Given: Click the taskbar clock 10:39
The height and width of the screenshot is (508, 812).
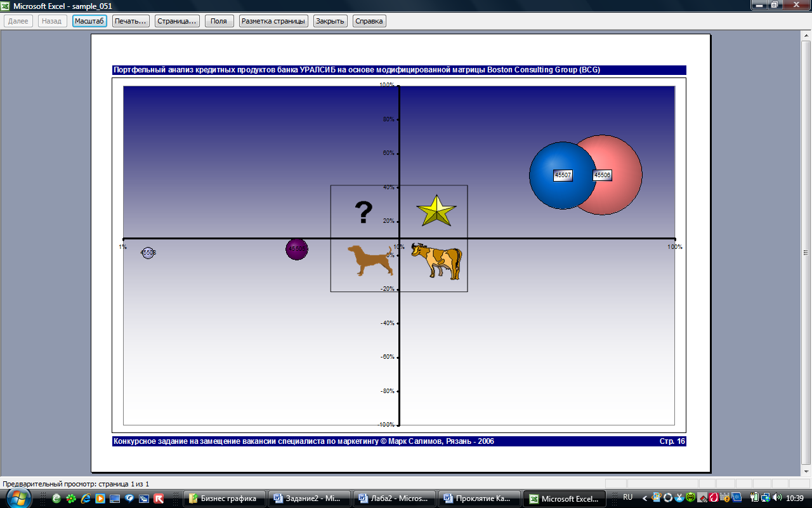Looking at the screenshot, I should (x=795, y=498).
